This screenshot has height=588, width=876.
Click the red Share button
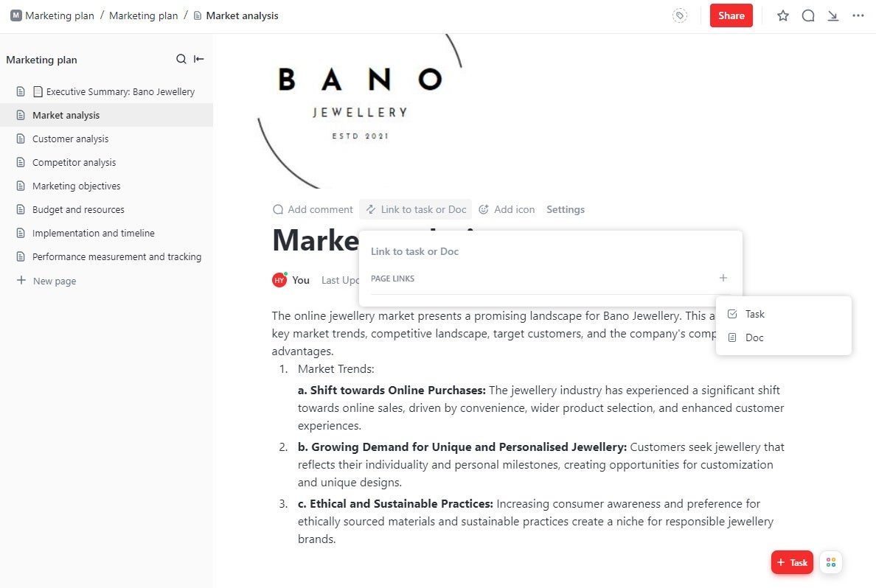(x=731, y=15)
